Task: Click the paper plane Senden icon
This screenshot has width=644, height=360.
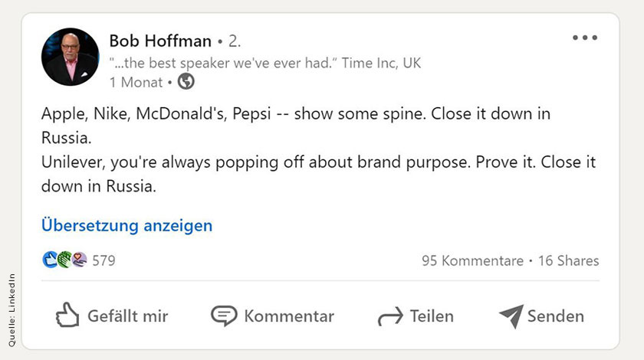Action: (x=511, y=316)
